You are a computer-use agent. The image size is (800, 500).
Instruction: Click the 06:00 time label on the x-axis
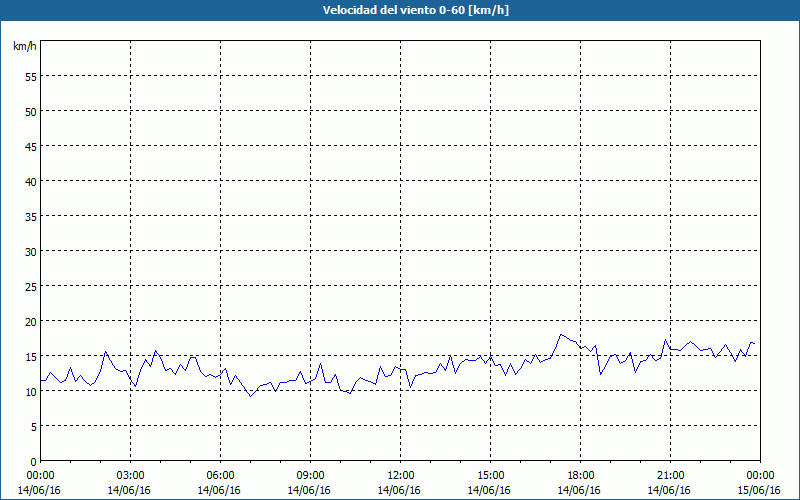pos(220,476)
